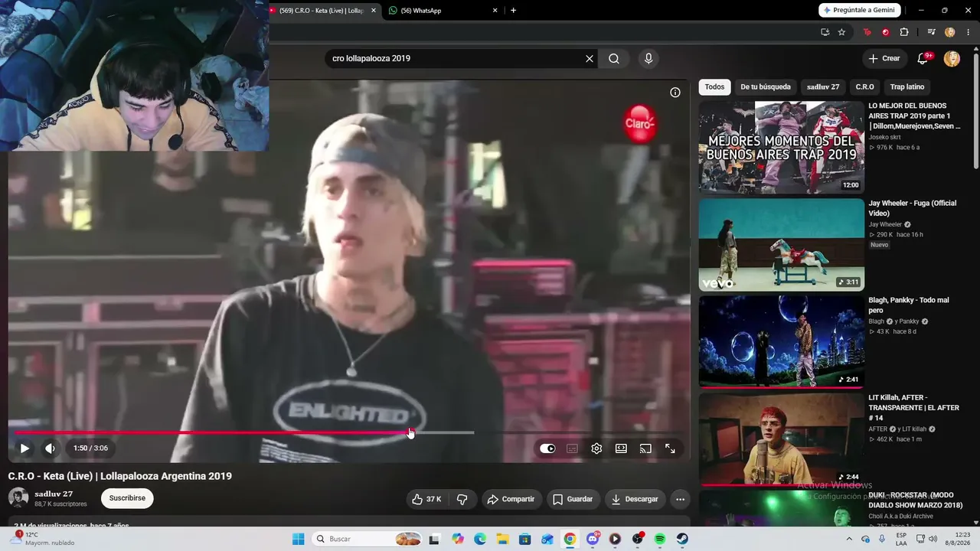The height and width of the screenshot is (551, 980).
Task: Start voice search with the microphone
Action: pos(648,58)
